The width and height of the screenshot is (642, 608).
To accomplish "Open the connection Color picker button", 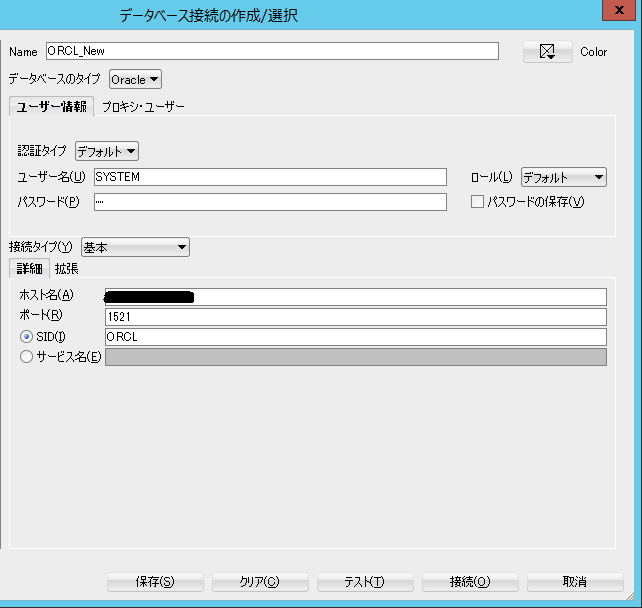I will [547, 52].
